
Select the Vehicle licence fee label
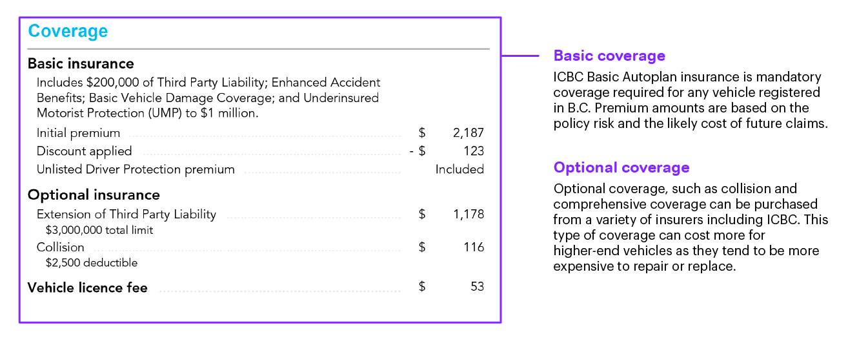(88, 287)
